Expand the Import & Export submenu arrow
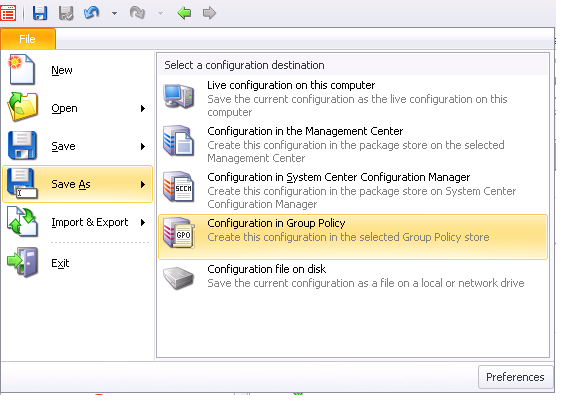The image size is (563, 407). (x=143, y=223)
